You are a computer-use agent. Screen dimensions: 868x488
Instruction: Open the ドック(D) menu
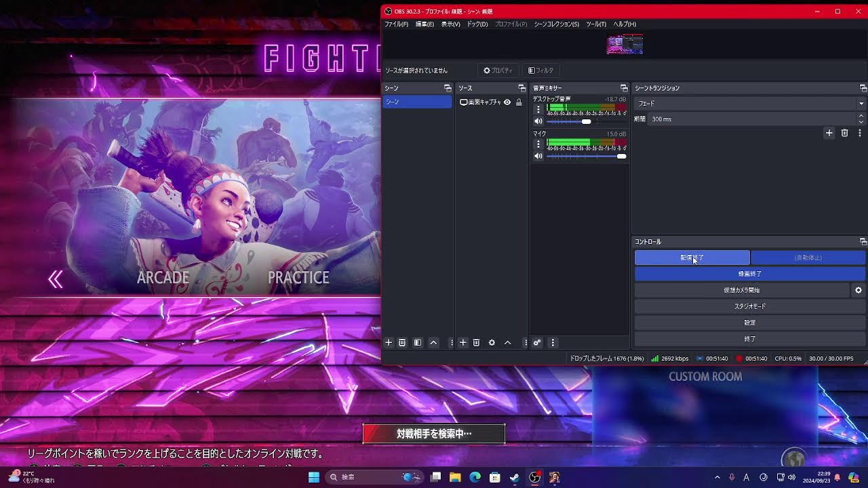tap(477, 24)
